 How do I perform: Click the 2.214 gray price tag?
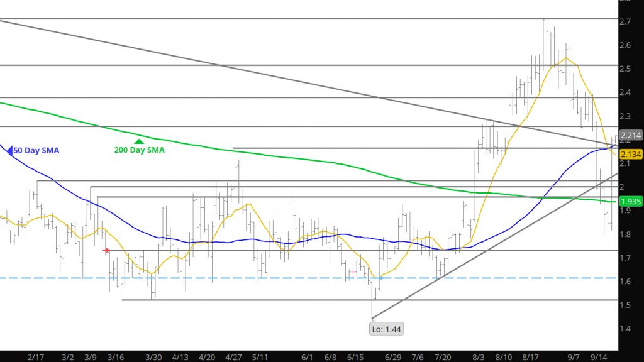coord(630,135)
